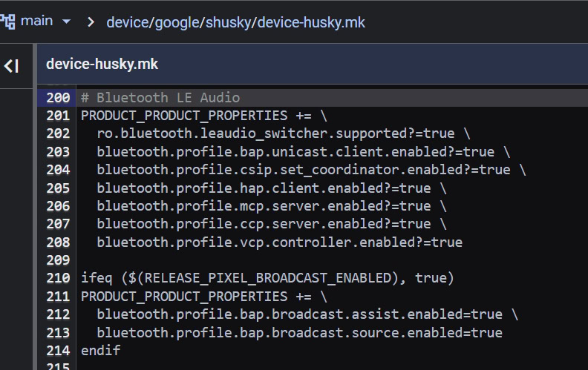Click the branch icon beside main
This screenshot has height=370, width=588.
[8, 21]
